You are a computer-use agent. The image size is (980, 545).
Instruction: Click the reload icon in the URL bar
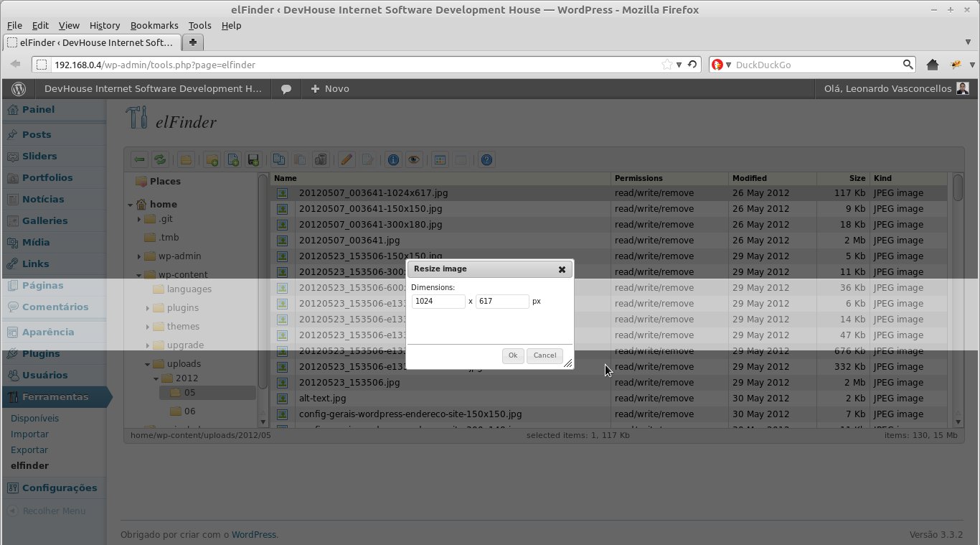tap(692, 65)
